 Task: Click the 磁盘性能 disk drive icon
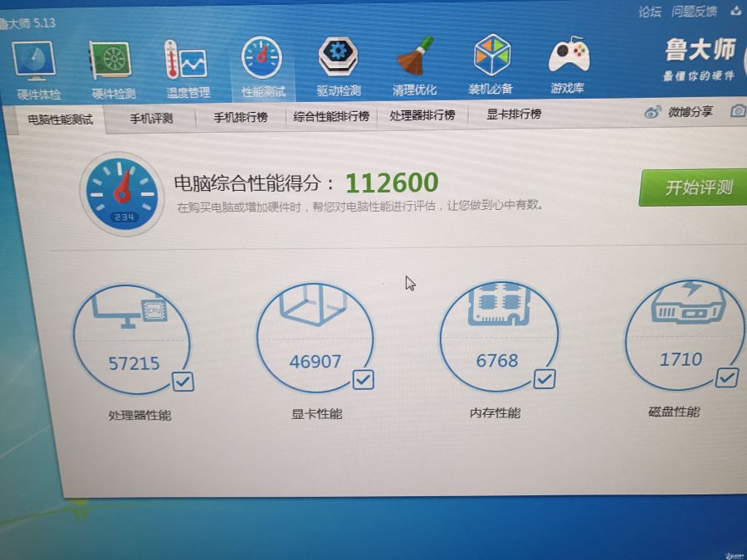click(688, 303)
